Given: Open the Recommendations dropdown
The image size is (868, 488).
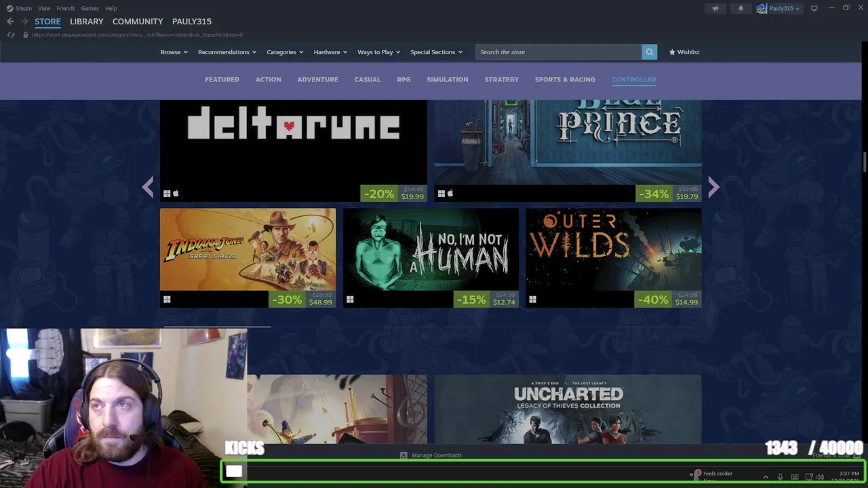Looking at the screenshot, I should pos(227,52).
